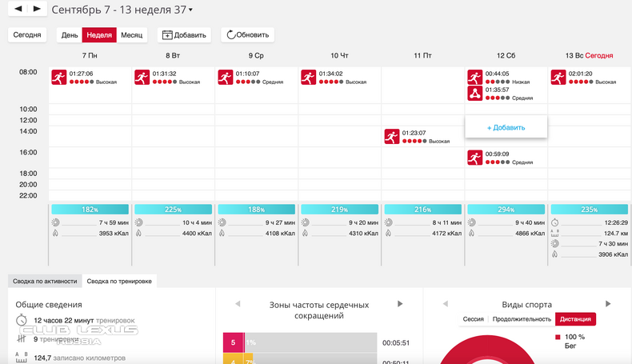Click the 219% activity bar
The width and height of the screenshot is (632, 364).
click(340, 210)
